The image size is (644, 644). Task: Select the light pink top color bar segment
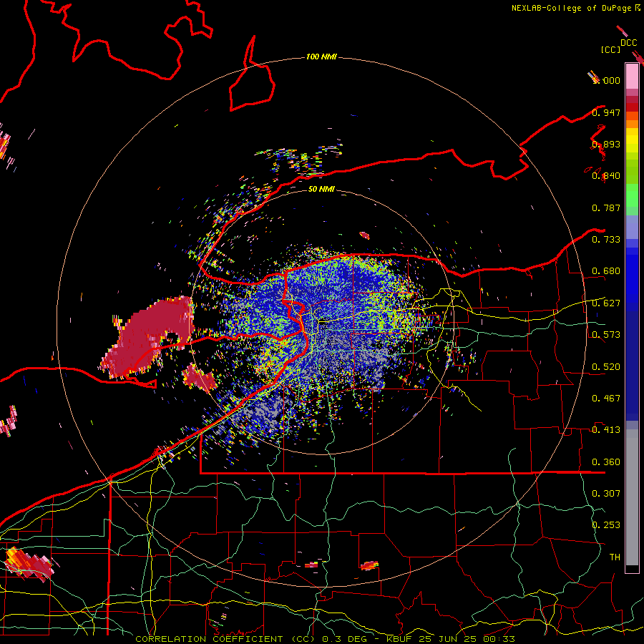click(x=632, y=77)
